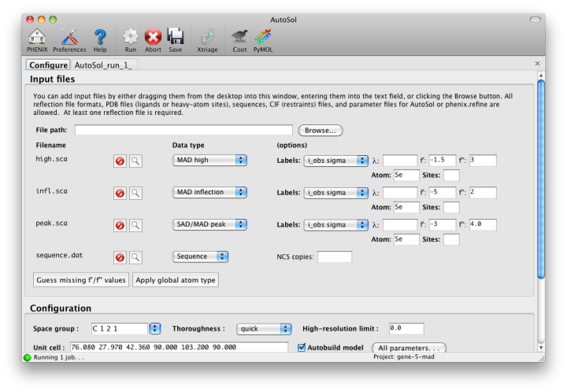Click the Help question mark icon
Viewport: 567px width, 392px height.
click(100, 38)
